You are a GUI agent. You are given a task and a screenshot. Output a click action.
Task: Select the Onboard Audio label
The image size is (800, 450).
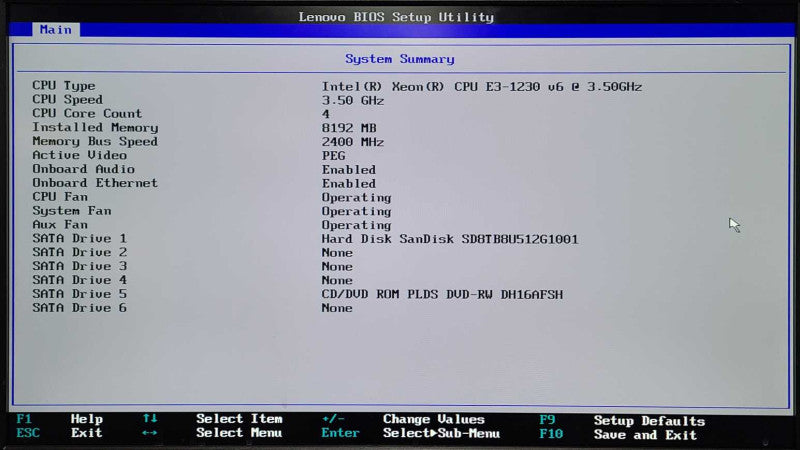[84, 169]
